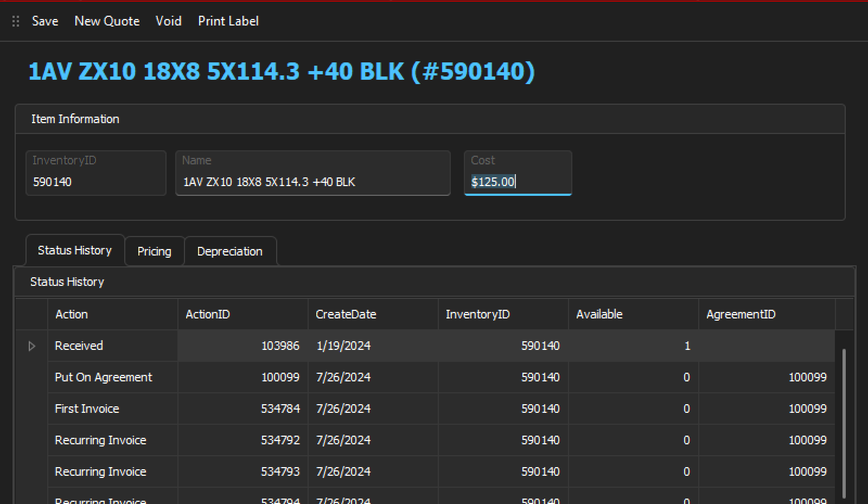Image resolution: width=868 pixels, height=504 pixels.
Task: Click the 1/19/2024 CreateDate cell
Action: (373, 346)
